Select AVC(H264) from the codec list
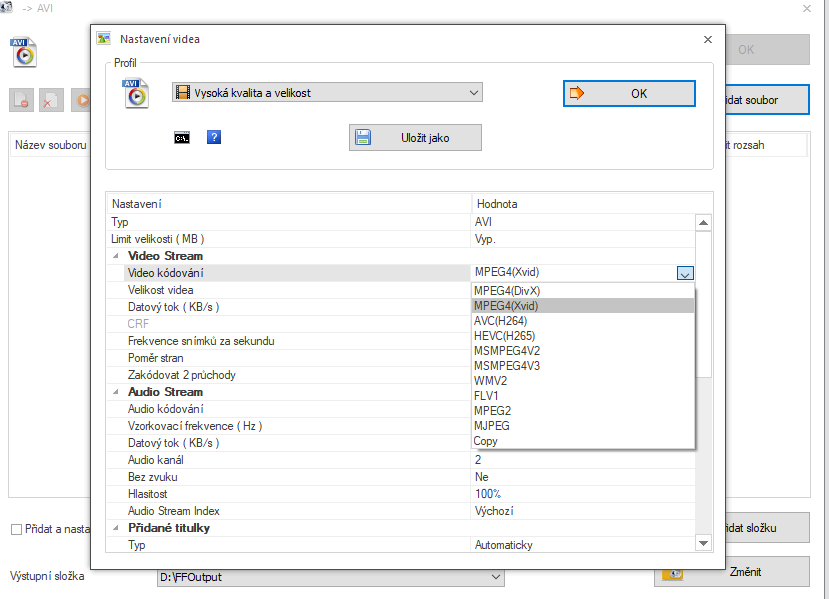829x599 pixels. click(500, 323)
